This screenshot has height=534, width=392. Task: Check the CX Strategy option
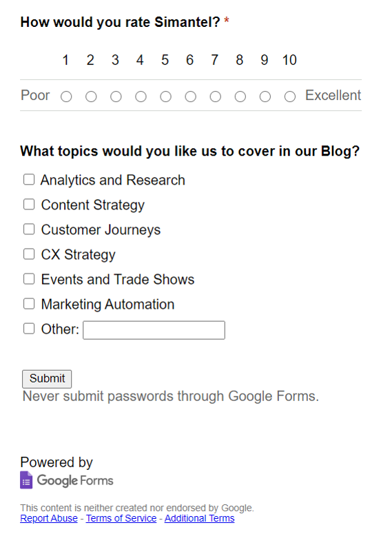(x=29, y=254)
